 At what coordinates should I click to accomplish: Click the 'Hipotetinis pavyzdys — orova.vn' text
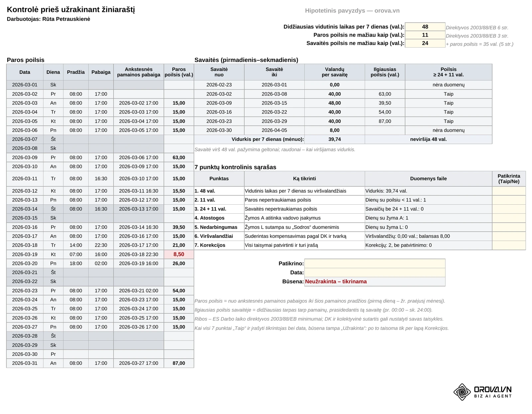[352, 11]
